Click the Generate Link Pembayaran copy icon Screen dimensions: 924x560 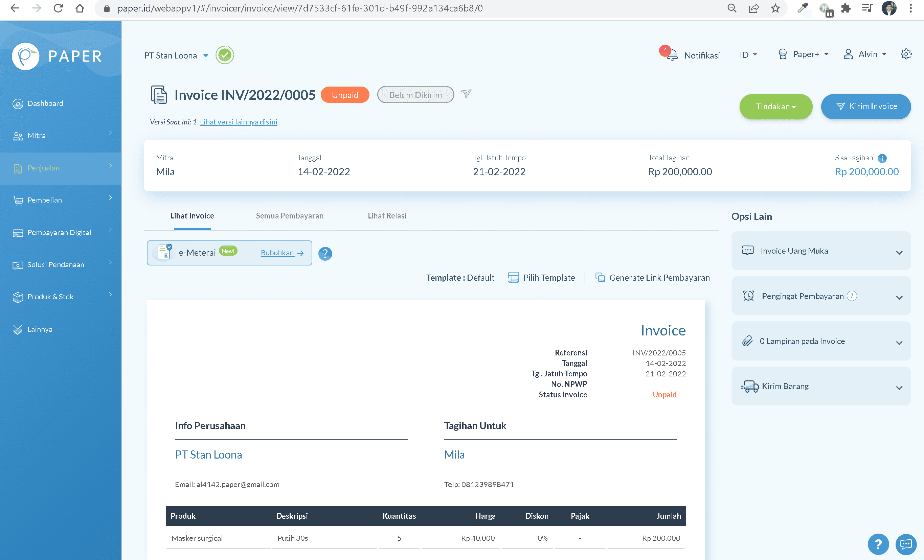[x=600, y=277]
